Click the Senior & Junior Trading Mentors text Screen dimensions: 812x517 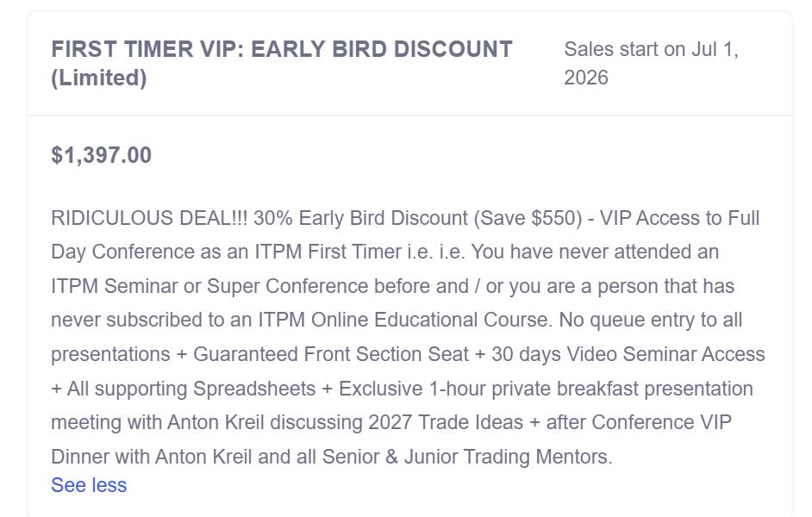point(467,457)
